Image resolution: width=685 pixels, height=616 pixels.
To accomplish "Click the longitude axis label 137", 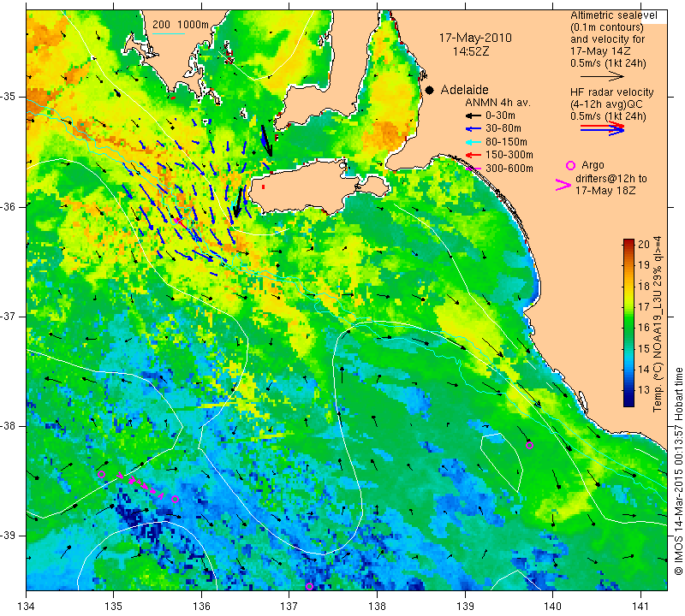I will click(289, 607).
